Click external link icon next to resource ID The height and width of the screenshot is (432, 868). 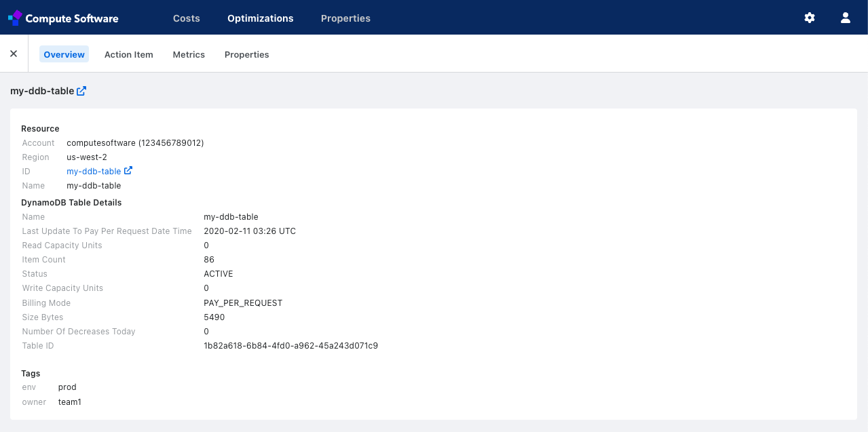pos(128,171)
